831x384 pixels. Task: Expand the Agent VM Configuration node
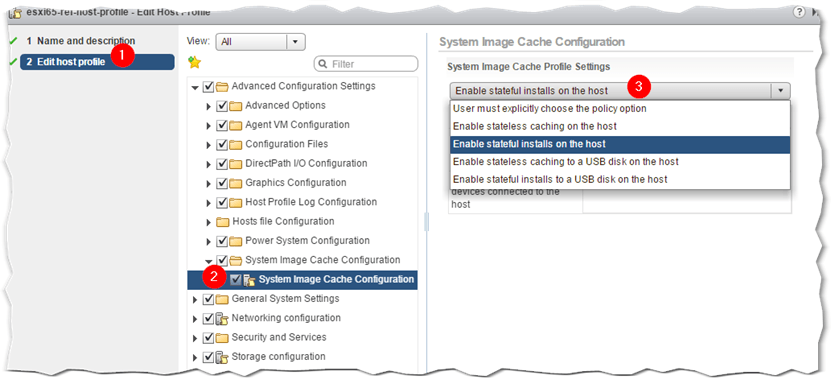[209, 126]
